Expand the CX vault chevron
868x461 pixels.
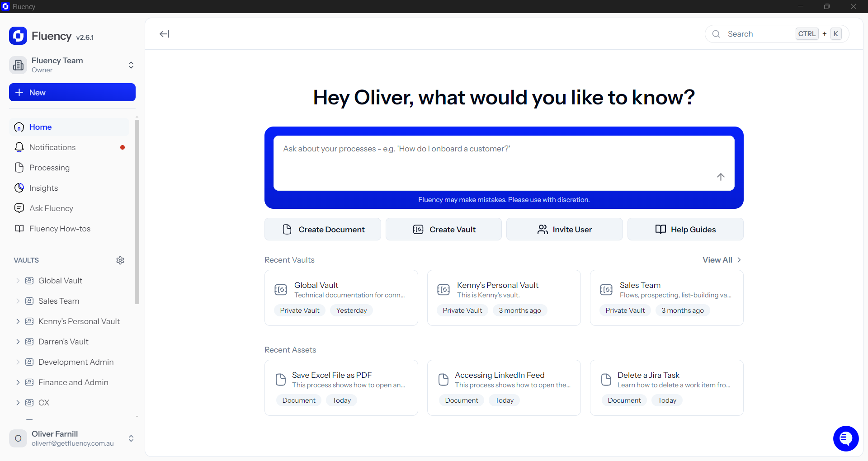point(18,403)
